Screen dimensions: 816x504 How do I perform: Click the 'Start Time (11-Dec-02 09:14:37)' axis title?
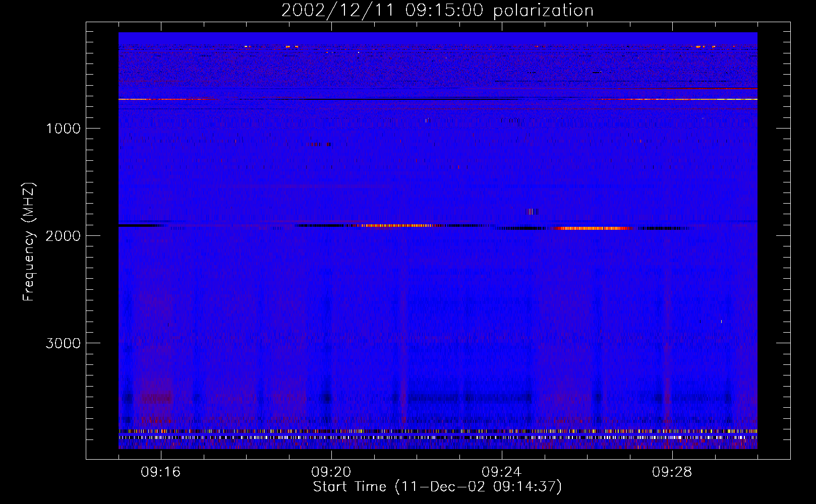[x=437, y=487]
